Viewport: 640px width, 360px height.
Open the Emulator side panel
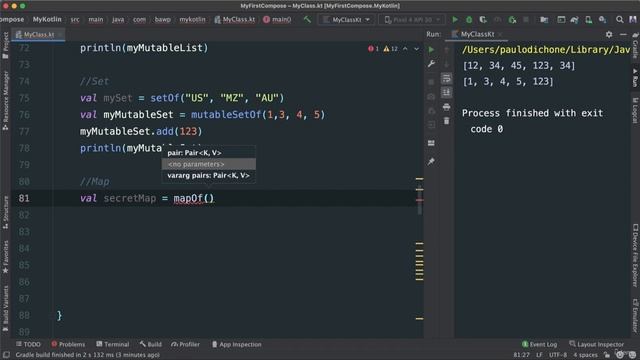pos(635,315)
